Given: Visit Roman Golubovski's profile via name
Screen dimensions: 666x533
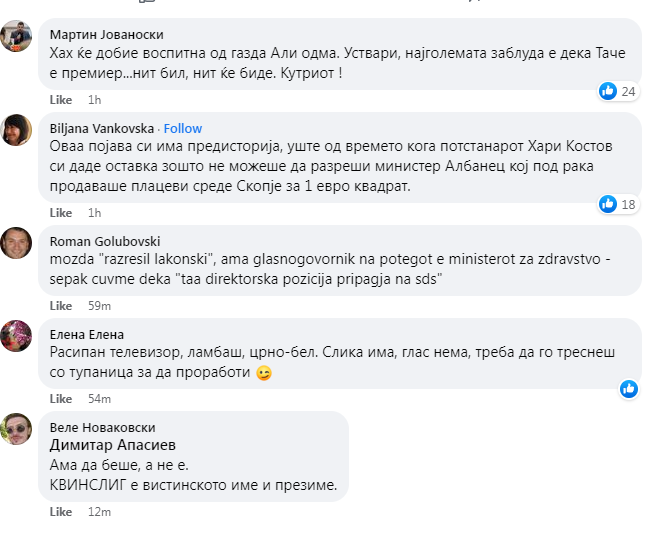Looking at the screenshot, I should 105,241.
